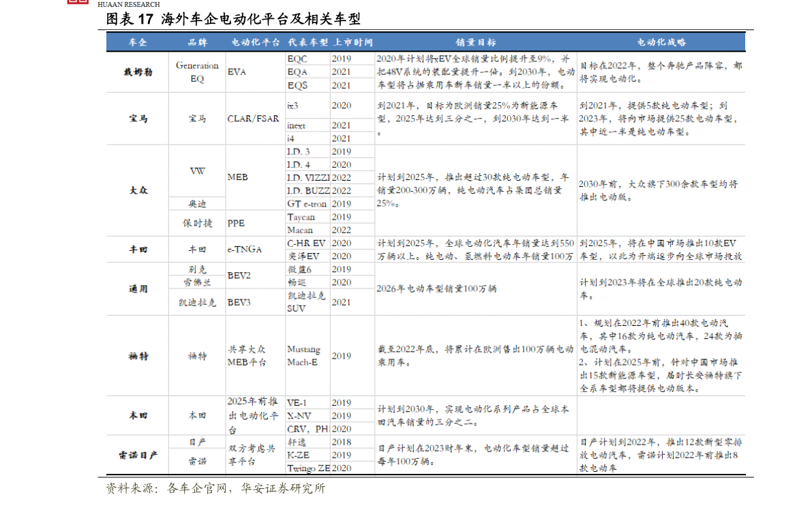Click the Mustang Mach-E model cell
This screenshot has width=812, height=508.
tap(303, 356)
